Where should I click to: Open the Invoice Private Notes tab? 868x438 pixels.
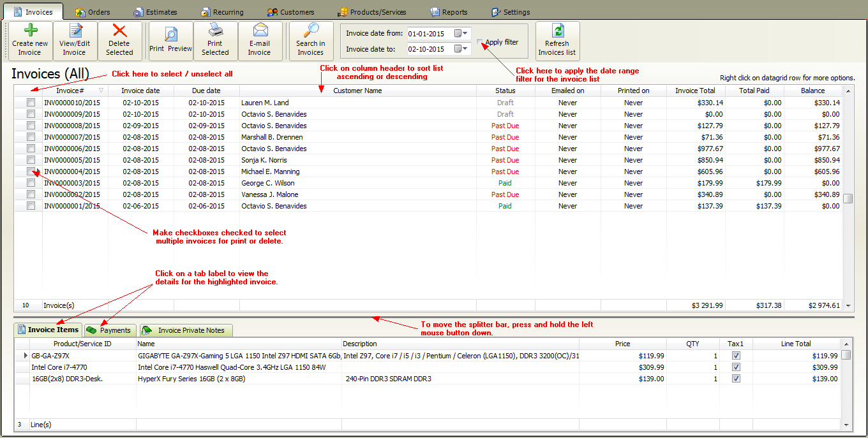[186, 330]
